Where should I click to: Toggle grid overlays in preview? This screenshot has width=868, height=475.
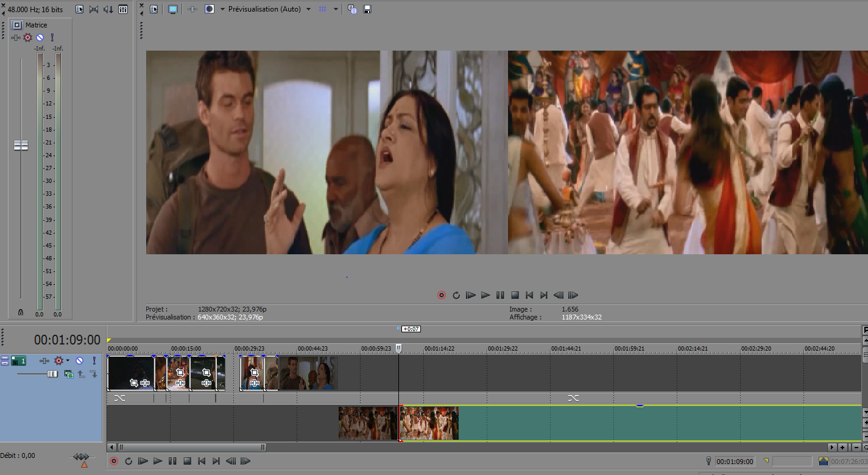coord(323,9)
